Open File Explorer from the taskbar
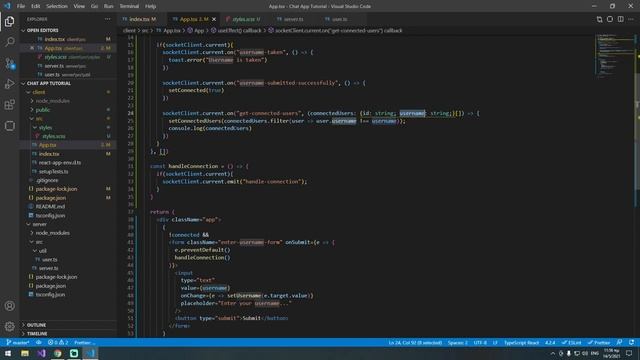This screenshot has width=640, height=360. click(25, 353)
